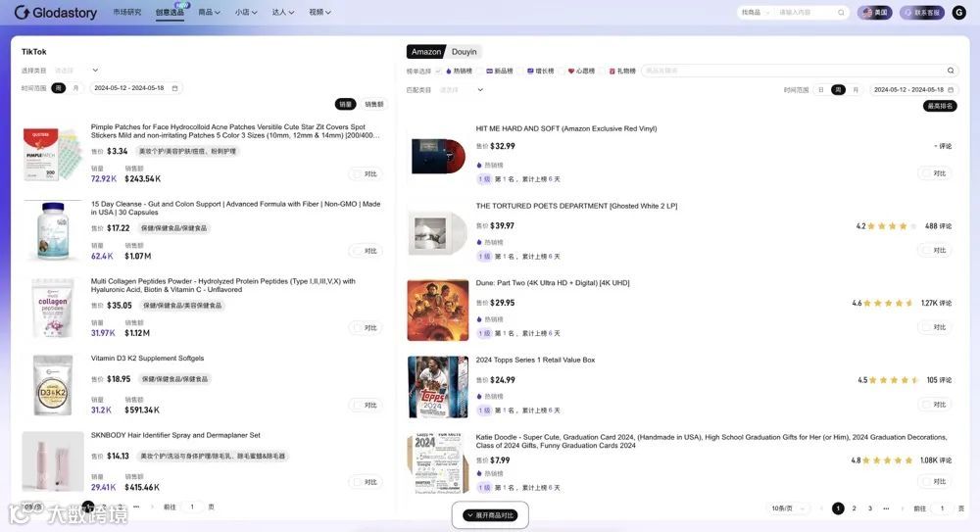This screenshot has width=980, height=532.
Task: Go to Amazon list page 2
Action: coord(854,508)
